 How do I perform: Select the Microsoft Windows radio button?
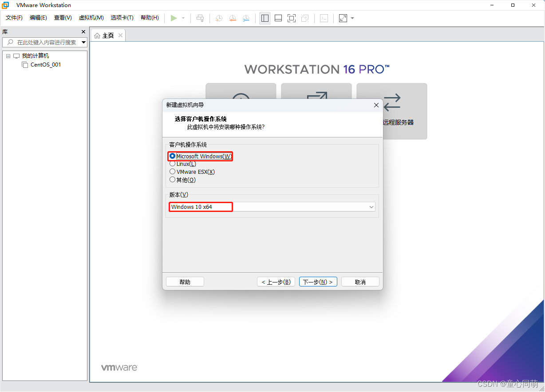[172, 156]
